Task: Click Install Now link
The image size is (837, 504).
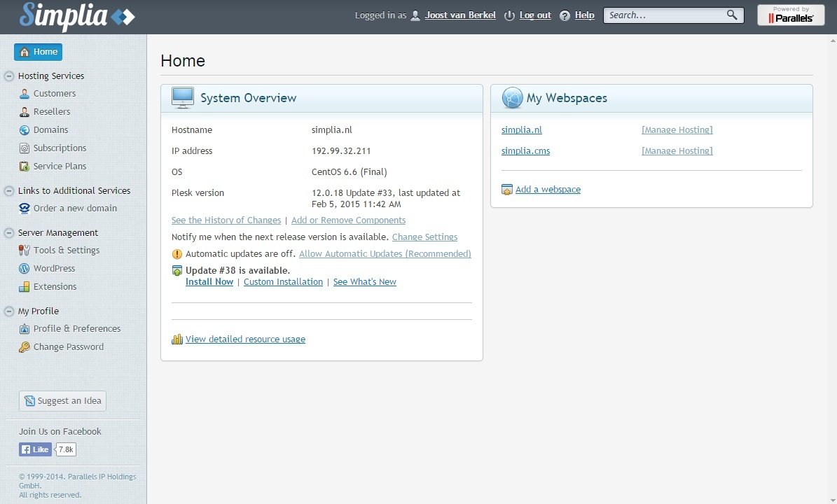Action: (x=209, y=281)
